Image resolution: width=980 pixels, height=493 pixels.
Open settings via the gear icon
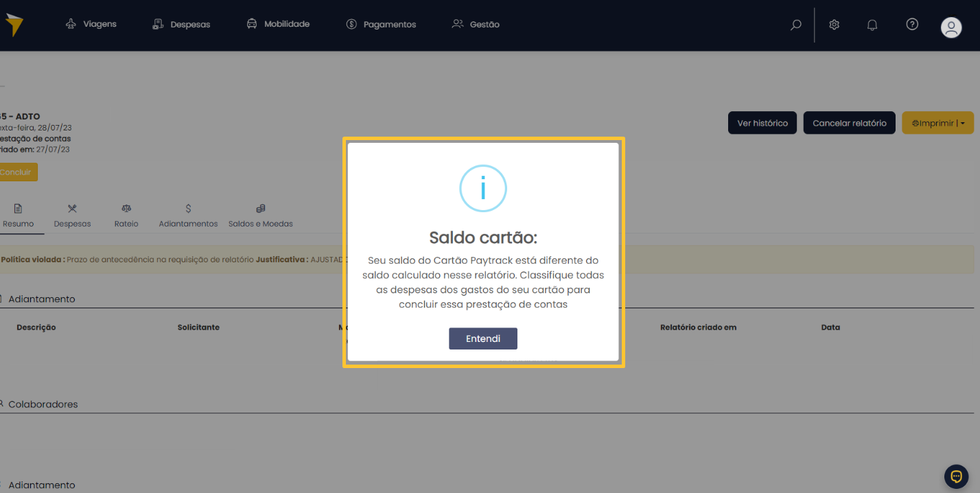(834, 25)
